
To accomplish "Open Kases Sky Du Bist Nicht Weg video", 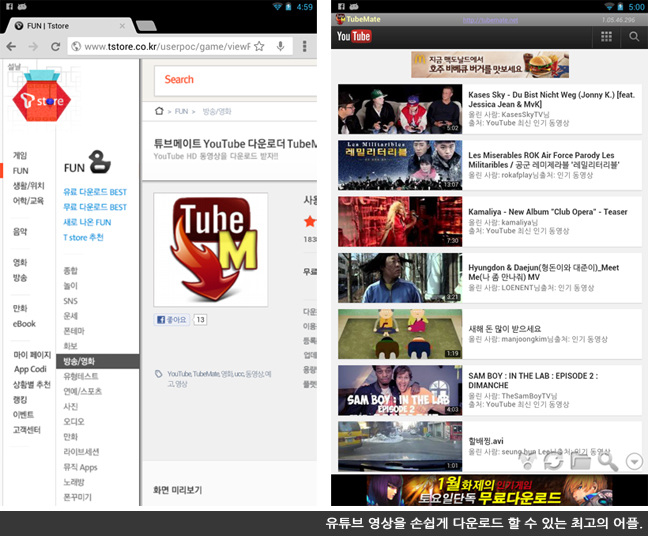I will [x=490, y=109].
